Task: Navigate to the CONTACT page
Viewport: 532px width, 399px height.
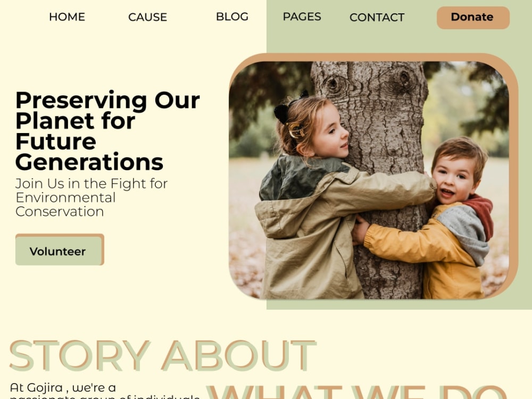Action: click(x=377, y=18)
